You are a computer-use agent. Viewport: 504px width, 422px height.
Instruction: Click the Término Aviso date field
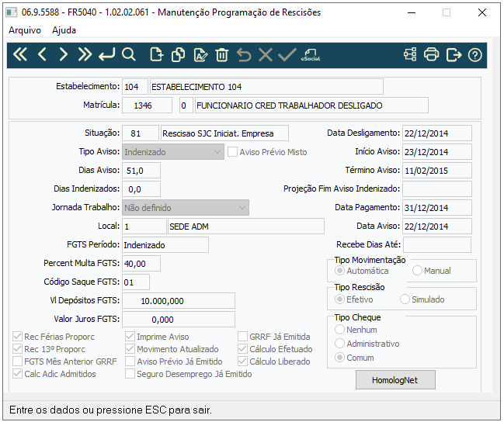point(437,171)
